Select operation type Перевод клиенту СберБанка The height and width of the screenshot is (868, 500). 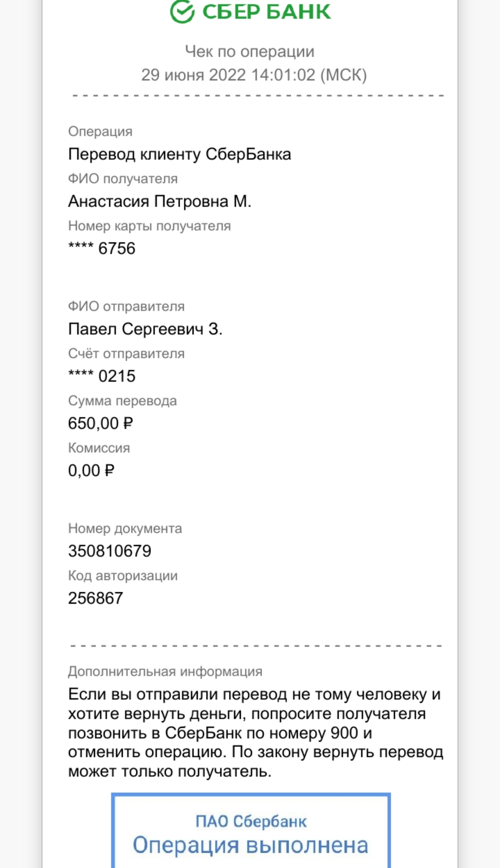click(x=180, y=154)
